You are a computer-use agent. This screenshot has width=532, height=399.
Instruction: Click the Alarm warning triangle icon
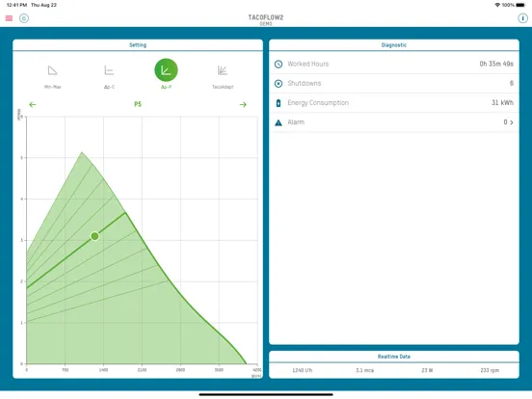tap(279, 122)
